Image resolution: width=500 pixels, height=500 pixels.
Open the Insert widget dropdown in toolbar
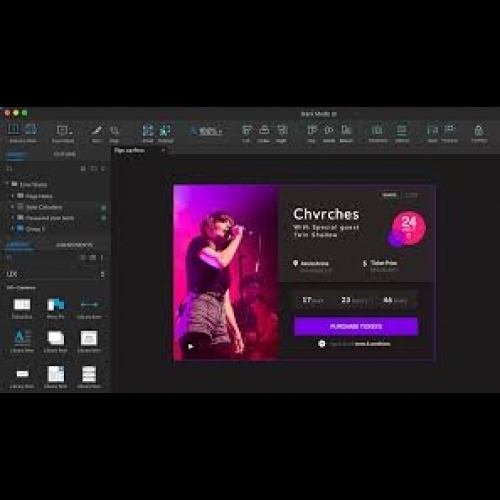(x=64, y=130)
